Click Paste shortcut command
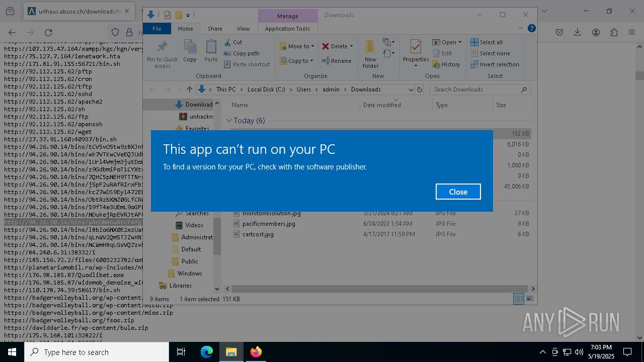 [247, 64]
